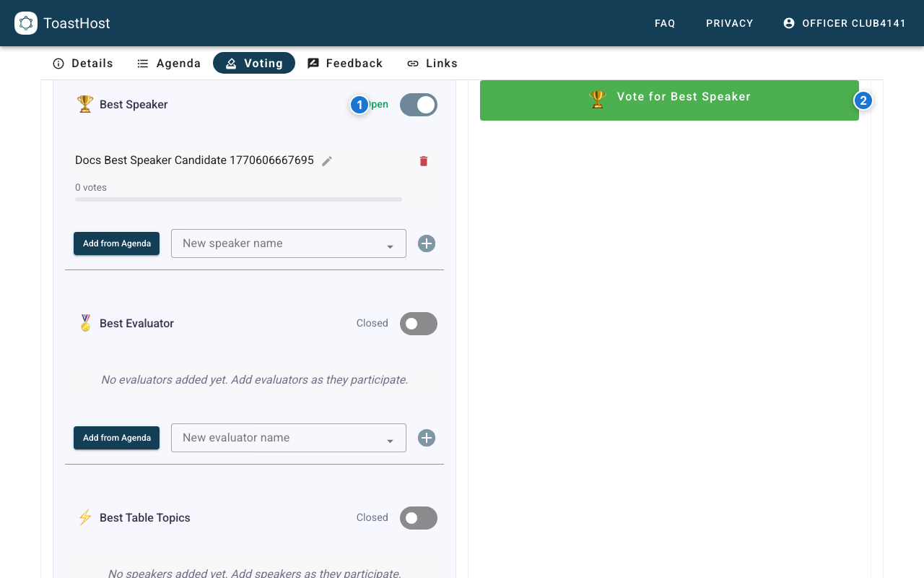Click the lightning icon beside Best Table Topics
Image resolution: width=924 pixels, height=578 pixels.
point(84,517)
